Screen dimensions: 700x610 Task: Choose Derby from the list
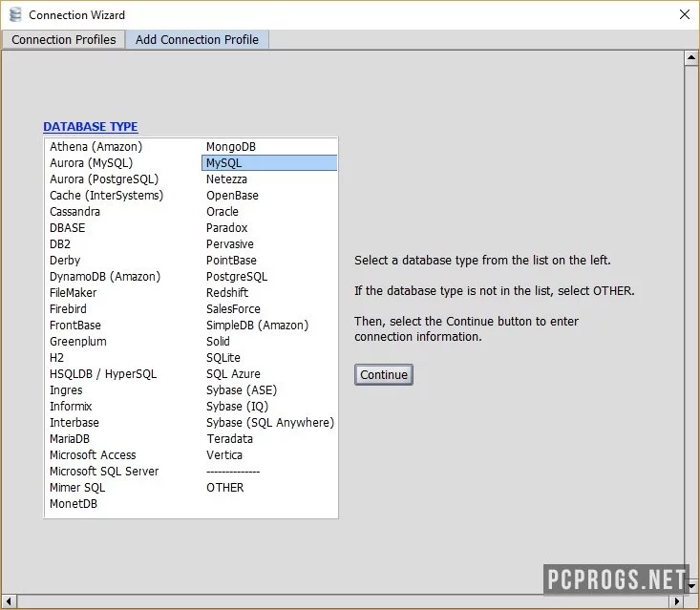[65, 261]
